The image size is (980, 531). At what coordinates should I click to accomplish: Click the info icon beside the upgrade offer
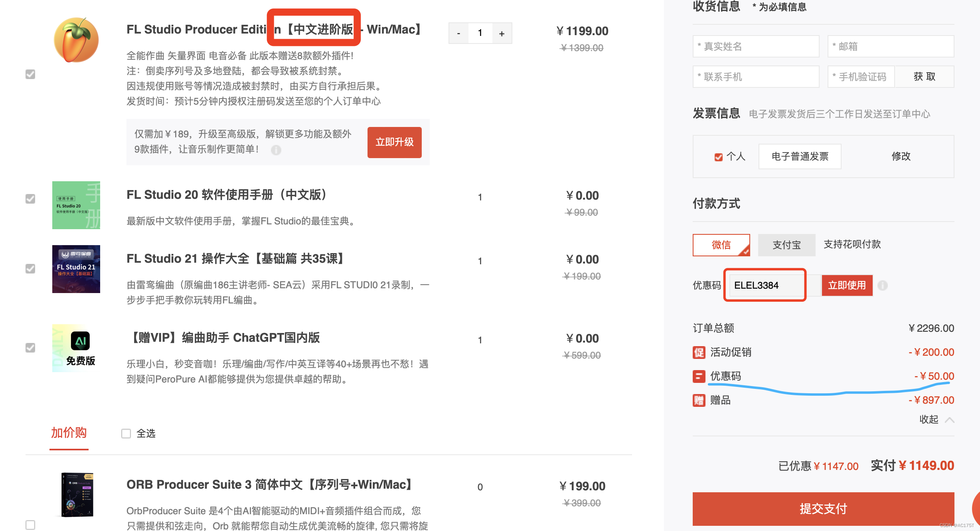click(x=276, y=150)
